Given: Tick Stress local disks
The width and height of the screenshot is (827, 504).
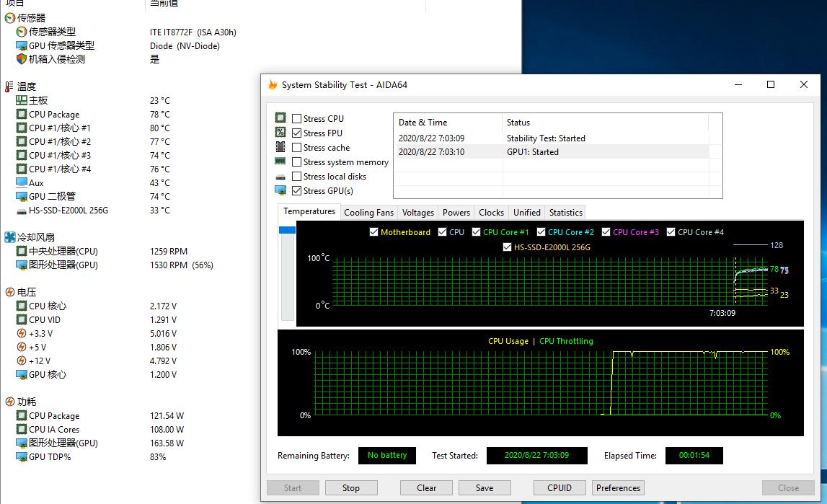Looking at the screenshot, I should pos(297,176).
